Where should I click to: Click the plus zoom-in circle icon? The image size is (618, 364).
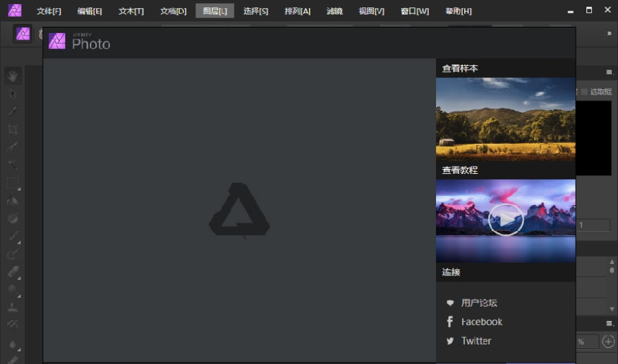click(608, 341)
